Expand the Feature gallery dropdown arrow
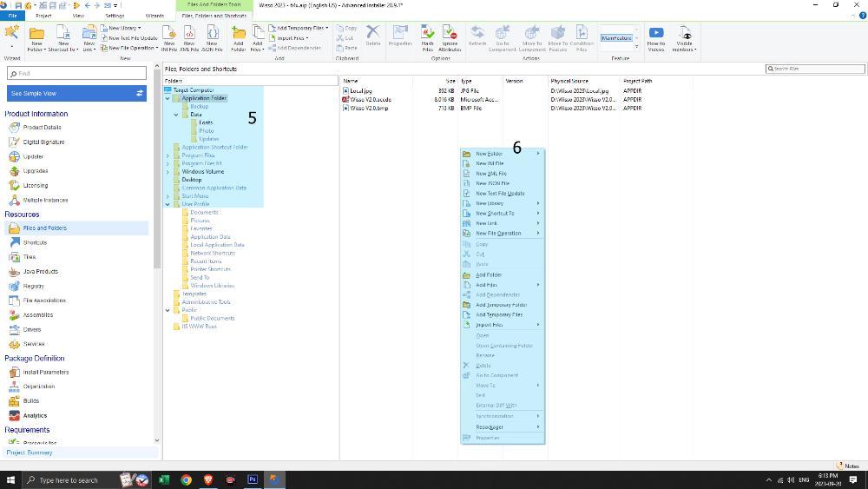868x489 pixels. pyautogui.click(x=636, y=47)
